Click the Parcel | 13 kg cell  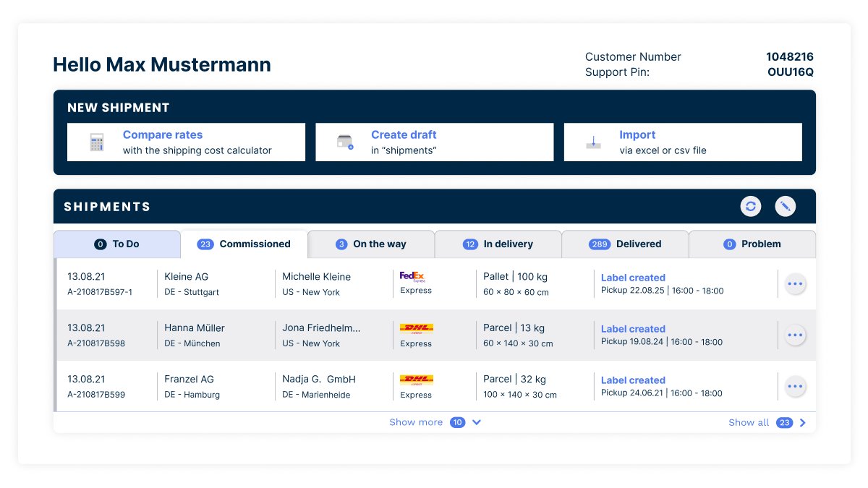[514, 328]
